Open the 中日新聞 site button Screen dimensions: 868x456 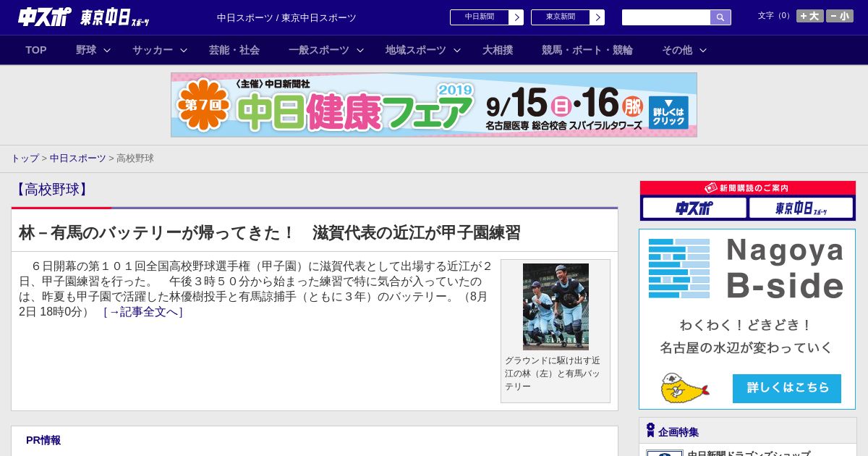click(x=480, y=17)
